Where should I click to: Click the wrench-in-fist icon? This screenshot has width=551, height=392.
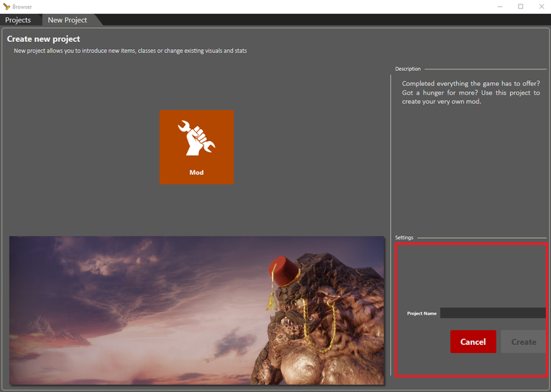[196, 138]
